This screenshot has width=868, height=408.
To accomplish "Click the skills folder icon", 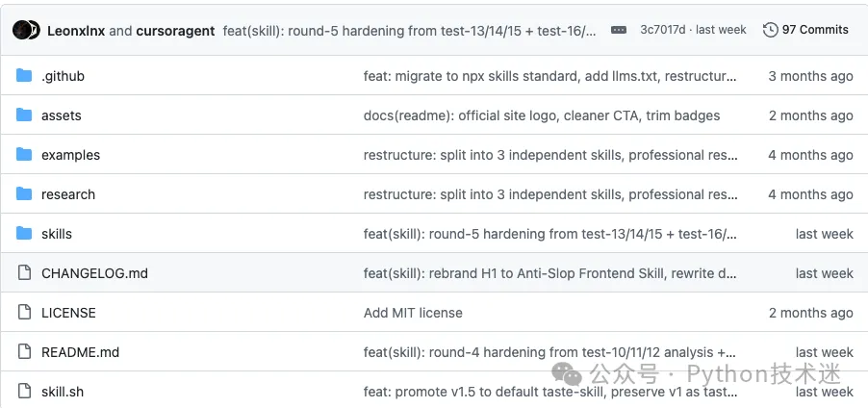I will [24, 233].
